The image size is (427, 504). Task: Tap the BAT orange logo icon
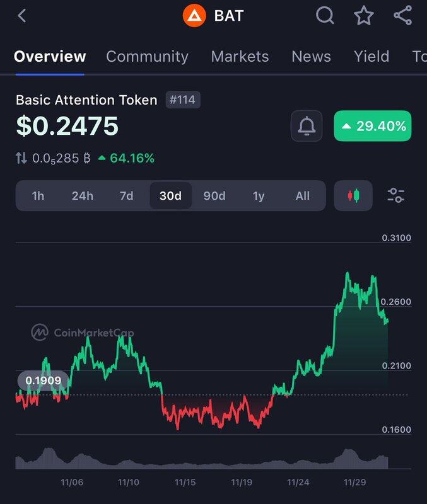pyautogui.click(x=194, y=16)
